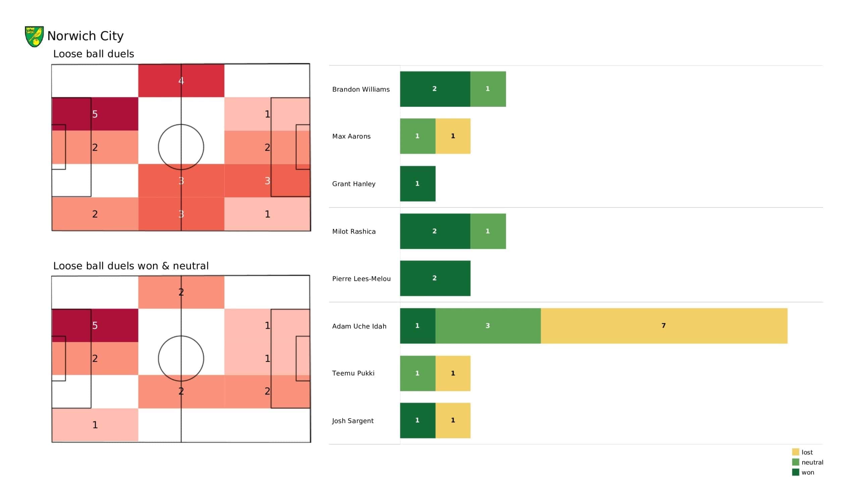Click the Norwich City club crest
This screenshot has width=859, height=504.
pos(34,36)
